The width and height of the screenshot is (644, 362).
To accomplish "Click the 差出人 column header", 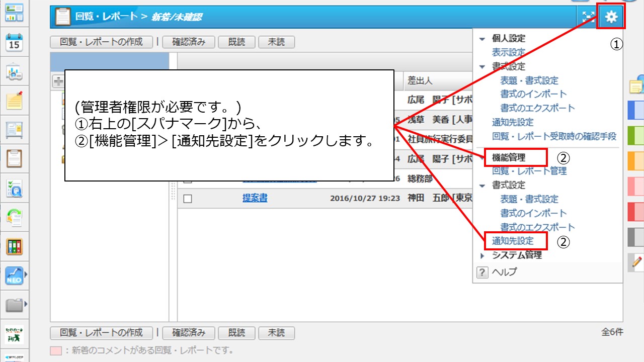I will pos(420,81).
